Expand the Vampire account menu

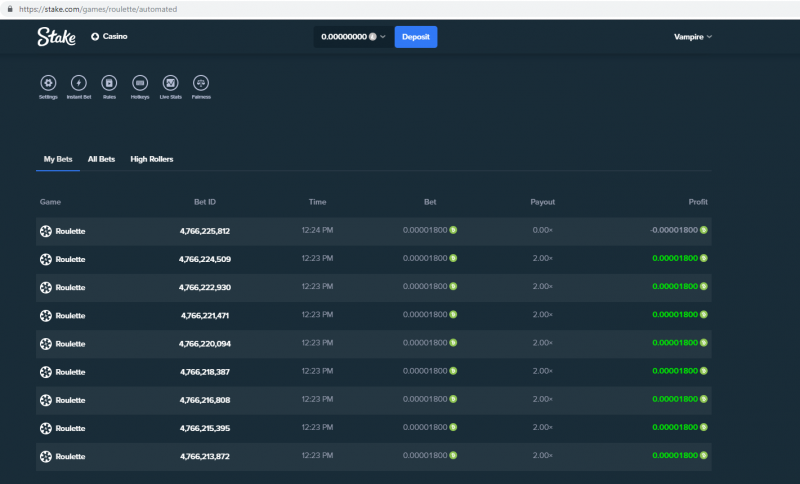click(x=693, y=37)
